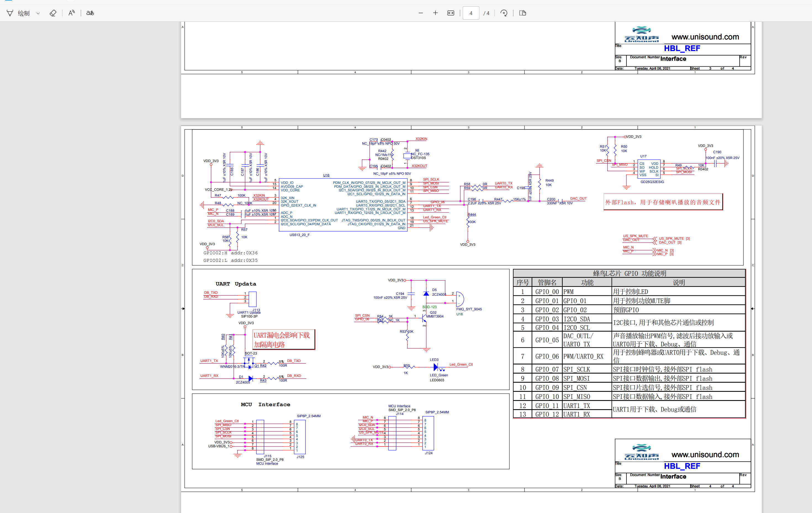Click the Read aloud icon
Viewport: 812px width, 513px height.
click(x=72, y=13)
